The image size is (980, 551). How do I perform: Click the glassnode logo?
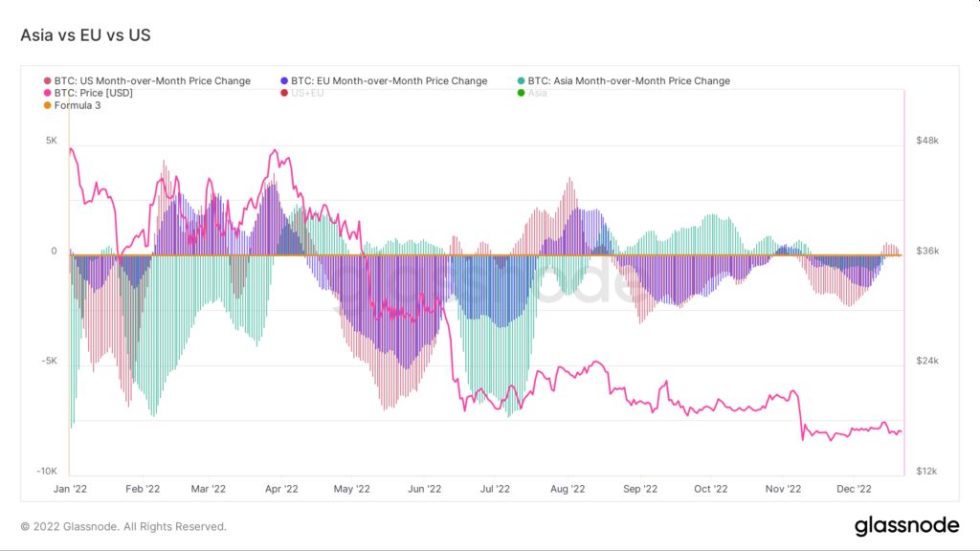point(906,526)
